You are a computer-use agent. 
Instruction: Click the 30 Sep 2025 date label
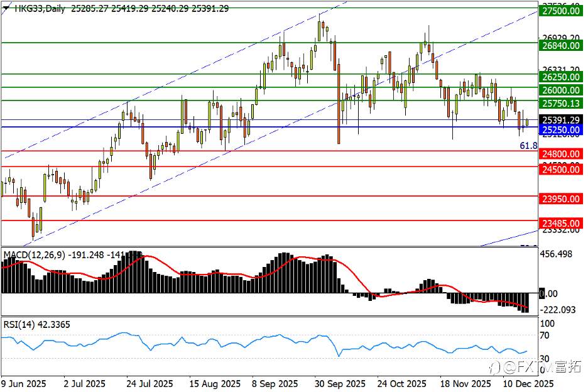point(340,384)
